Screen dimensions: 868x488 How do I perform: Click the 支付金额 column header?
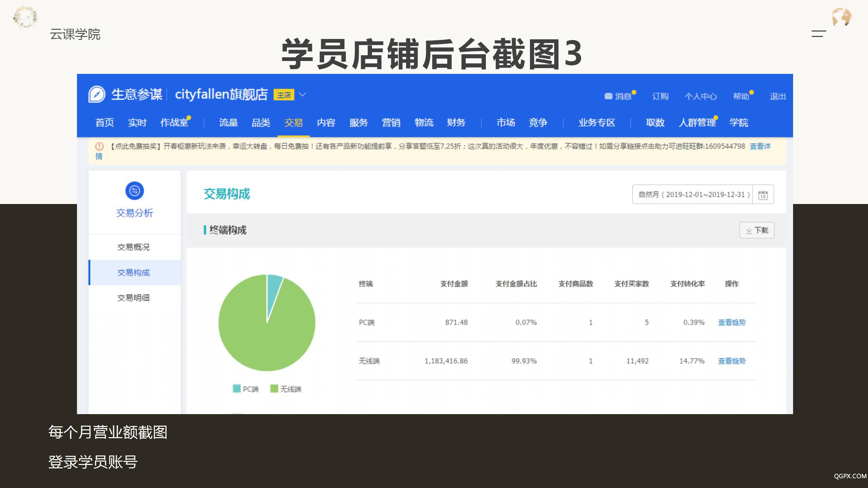pos(454,284)
